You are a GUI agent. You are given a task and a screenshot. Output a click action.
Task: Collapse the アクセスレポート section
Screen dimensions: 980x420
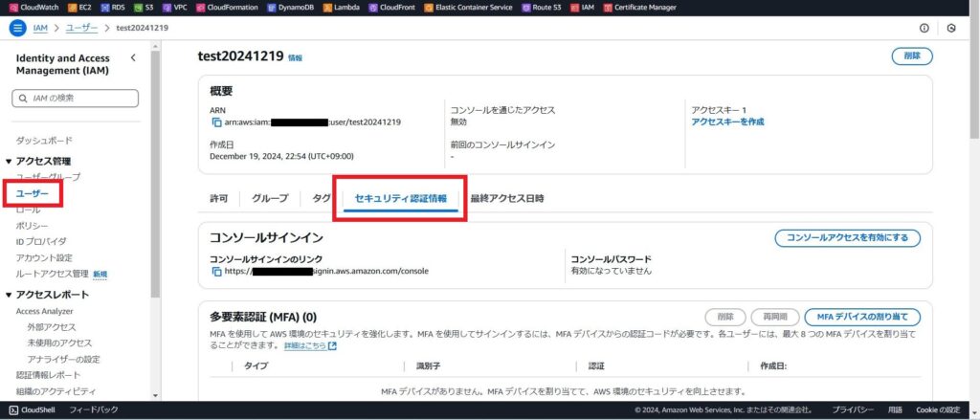9,295
